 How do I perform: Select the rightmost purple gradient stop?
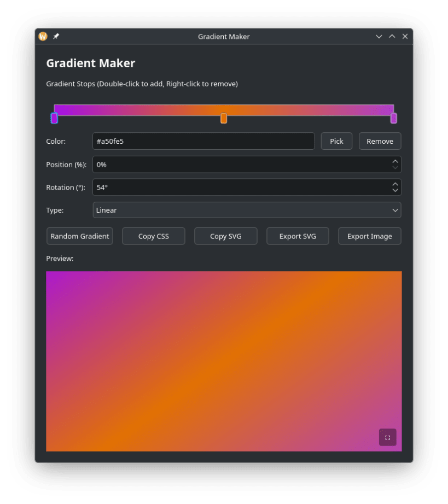pyautogui.click(x=394, y=117)
